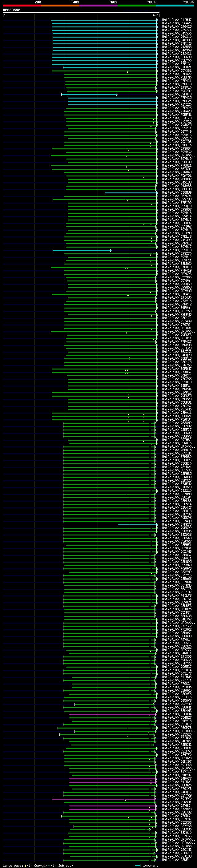Click the cyan alignment bar for UniRef100_Q9FUF8

tap(89, 95)
